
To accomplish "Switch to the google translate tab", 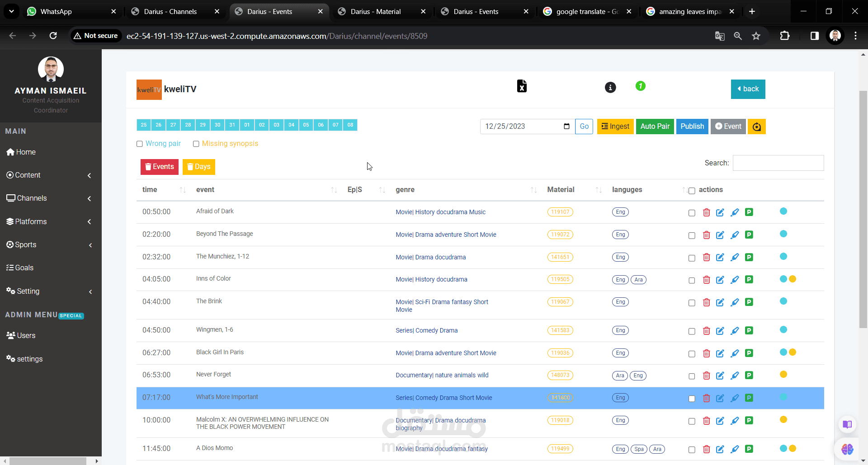I will coord(587,11).
